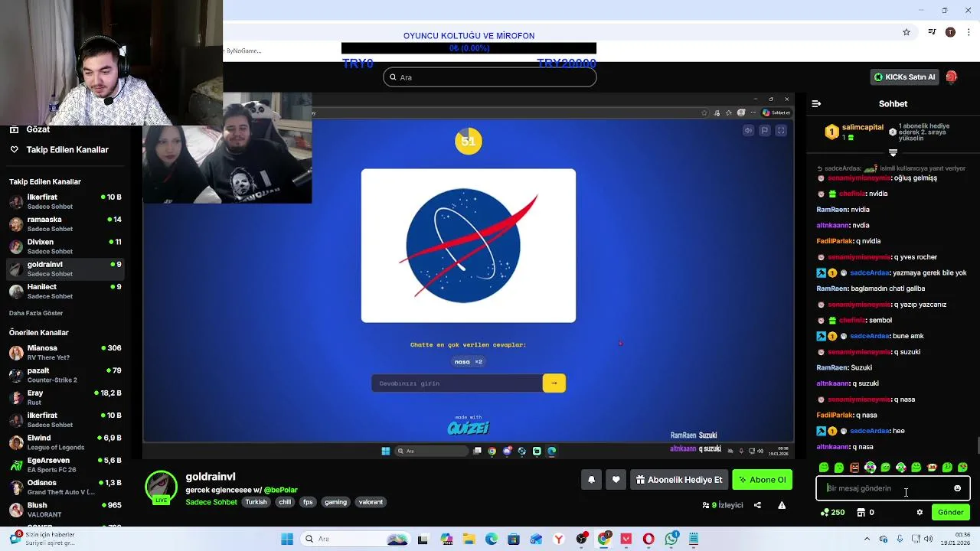The height and width of the screenshot is (551, 980).
Task: Click the heart follow icon
Action: tap(616, 480)
